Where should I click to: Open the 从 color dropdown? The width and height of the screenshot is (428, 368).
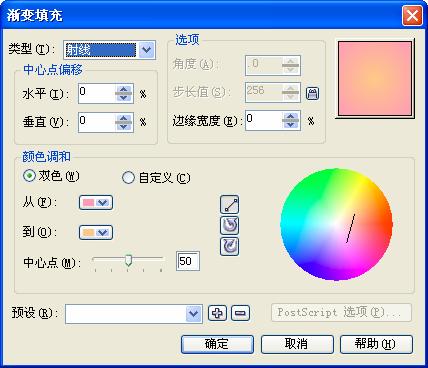pyautogui.click(x=96, y=203)
